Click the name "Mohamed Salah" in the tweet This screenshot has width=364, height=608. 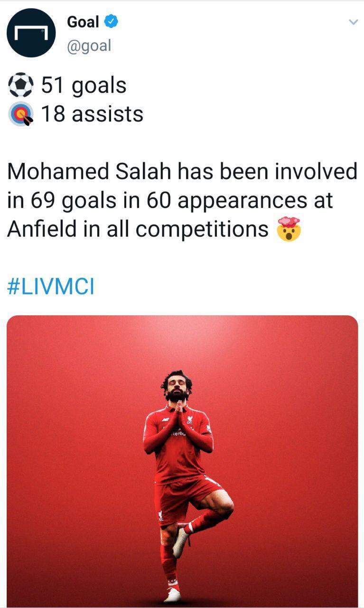[89, 171]
